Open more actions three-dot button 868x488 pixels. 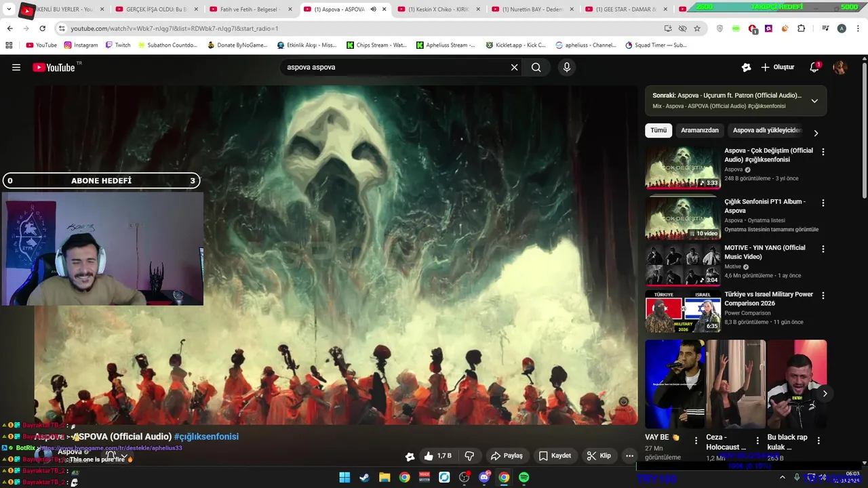pyautogui.click(x=629, y=456)
